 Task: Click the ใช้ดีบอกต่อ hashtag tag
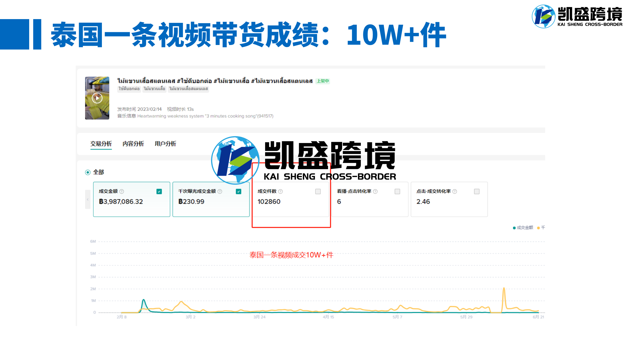[x=129, y=89]
